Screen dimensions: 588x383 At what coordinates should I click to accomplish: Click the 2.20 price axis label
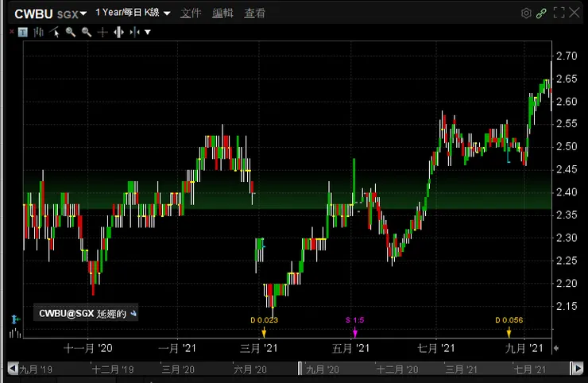567,283
